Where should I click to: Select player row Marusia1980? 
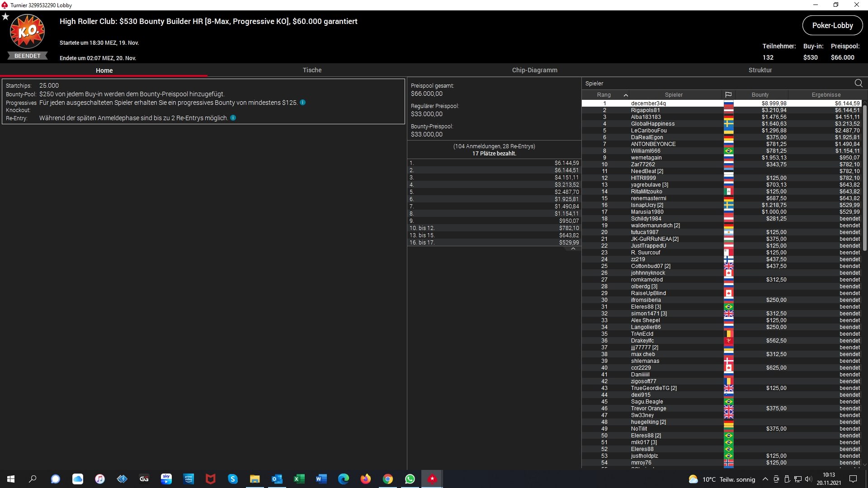point(722,212)
